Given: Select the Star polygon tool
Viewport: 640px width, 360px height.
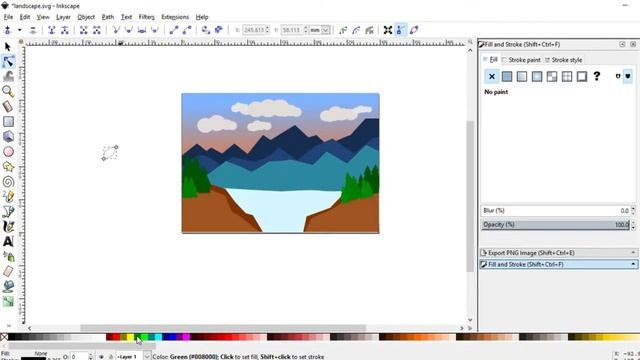Looking at the screenshot, I should coord(8,167).
